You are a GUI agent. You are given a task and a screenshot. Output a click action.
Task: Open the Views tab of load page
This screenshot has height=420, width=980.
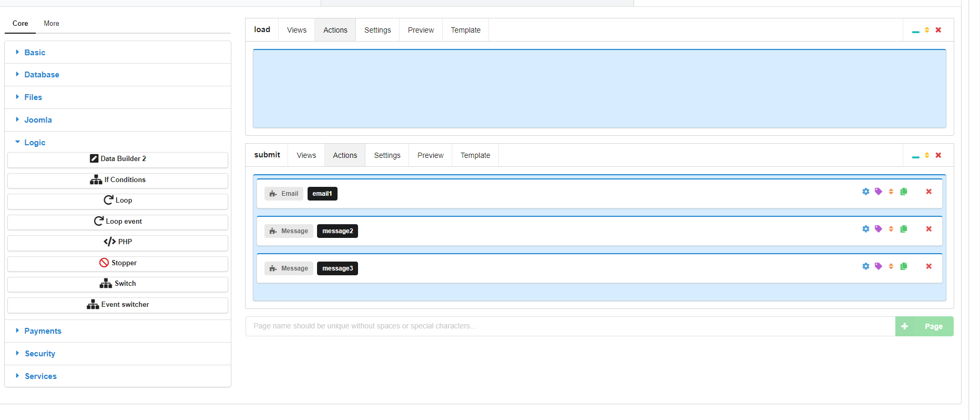click(297, 30)
